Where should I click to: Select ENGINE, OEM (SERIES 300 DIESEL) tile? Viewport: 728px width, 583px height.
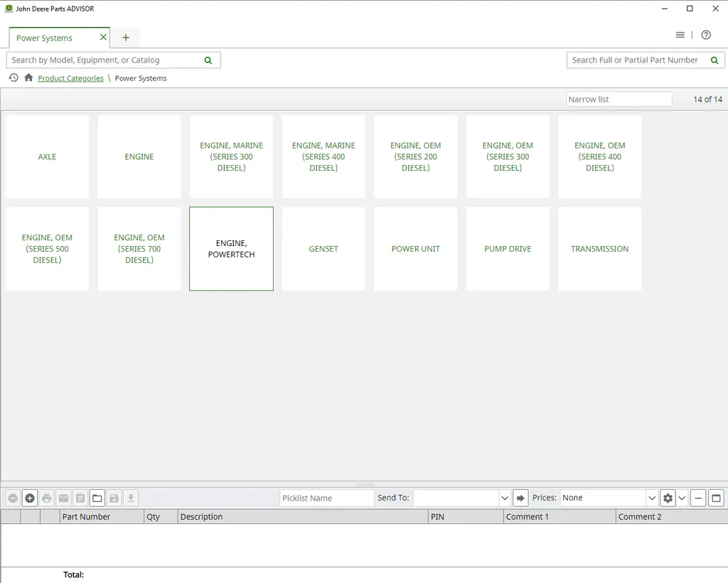click(x=508, y=156)
